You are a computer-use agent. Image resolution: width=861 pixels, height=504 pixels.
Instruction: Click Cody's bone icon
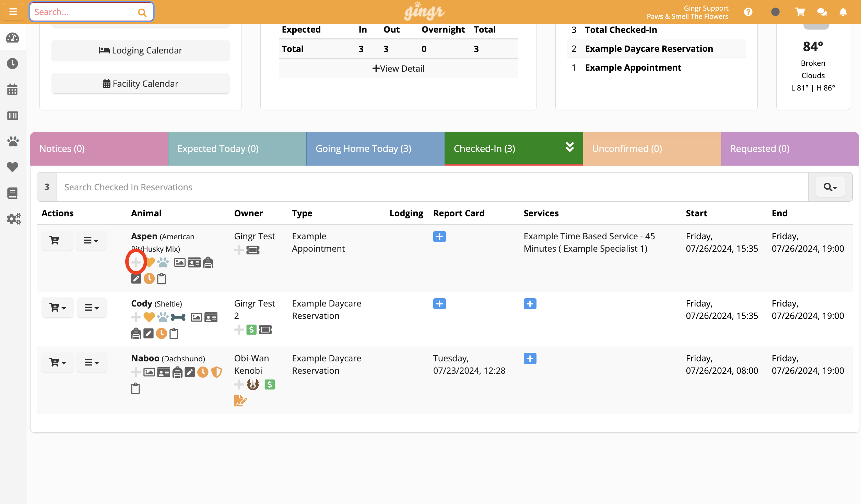tap(178, 317)
